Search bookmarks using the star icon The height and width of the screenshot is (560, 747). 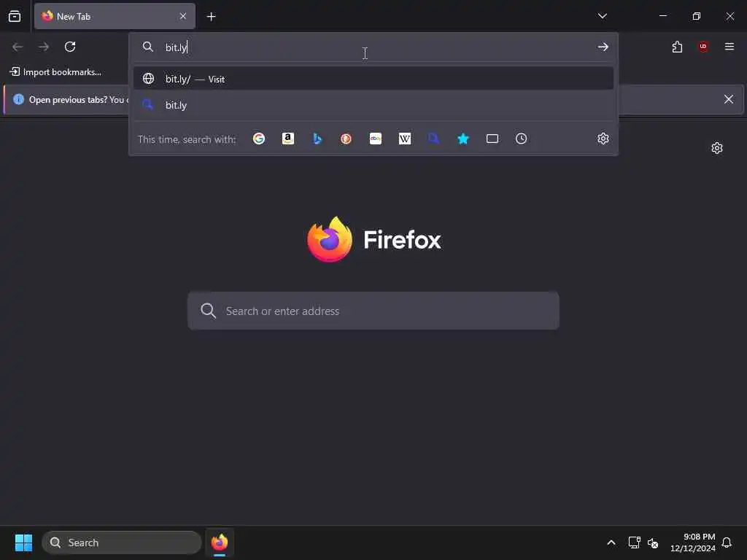click(463, 139)
